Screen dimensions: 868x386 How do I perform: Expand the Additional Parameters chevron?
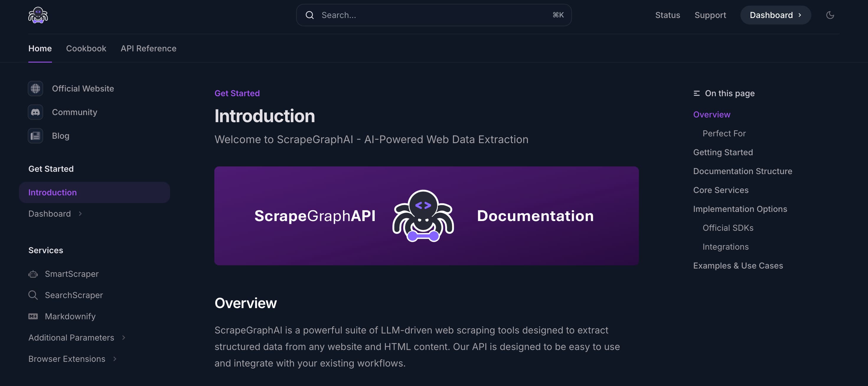124,338
